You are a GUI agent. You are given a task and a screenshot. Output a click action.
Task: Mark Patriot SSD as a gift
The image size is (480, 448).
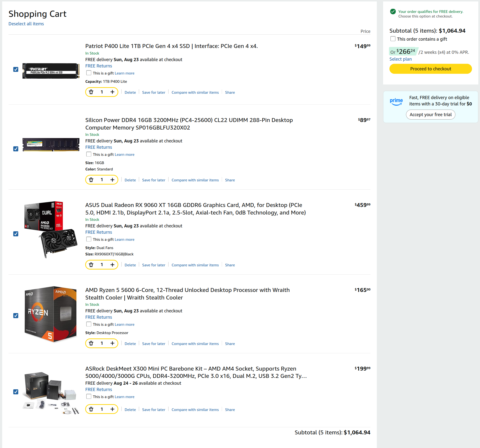89,73
